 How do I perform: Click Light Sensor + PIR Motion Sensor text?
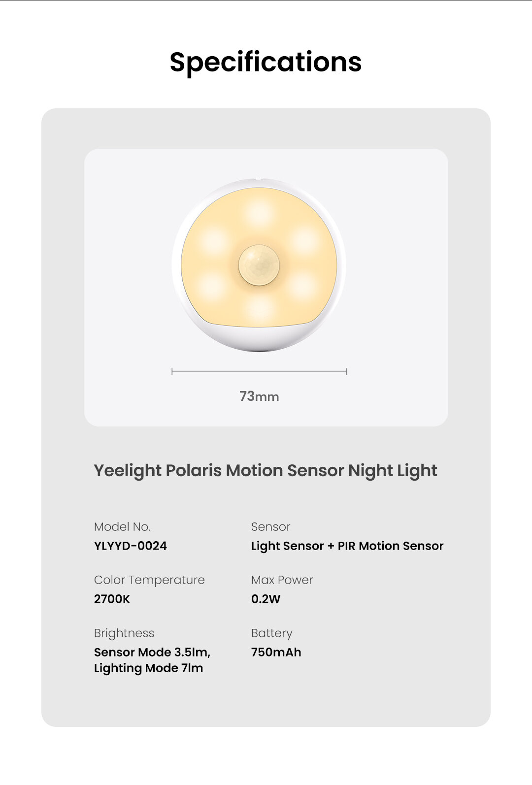[347, 546]
